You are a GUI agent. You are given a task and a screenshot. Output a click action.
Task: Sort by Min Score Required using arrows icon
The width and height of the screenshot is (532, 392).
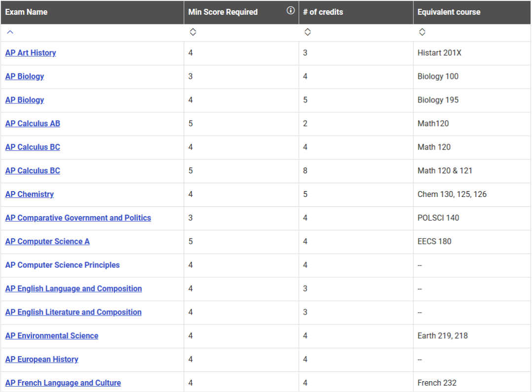tap(193, 33)
